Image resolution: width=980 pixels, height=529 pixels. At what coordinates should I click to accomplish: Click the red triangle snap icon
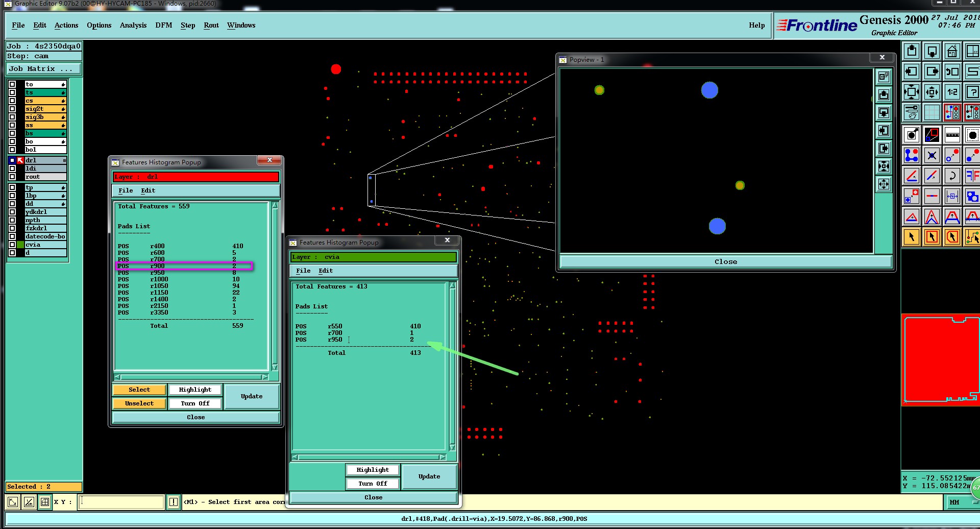[912, 217]
